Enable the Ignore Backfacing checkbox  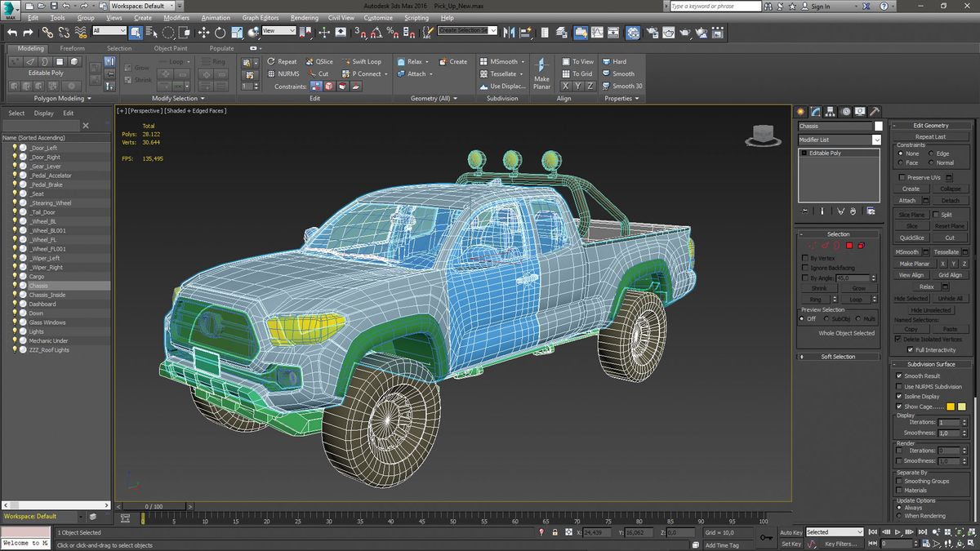pos(804,267)
